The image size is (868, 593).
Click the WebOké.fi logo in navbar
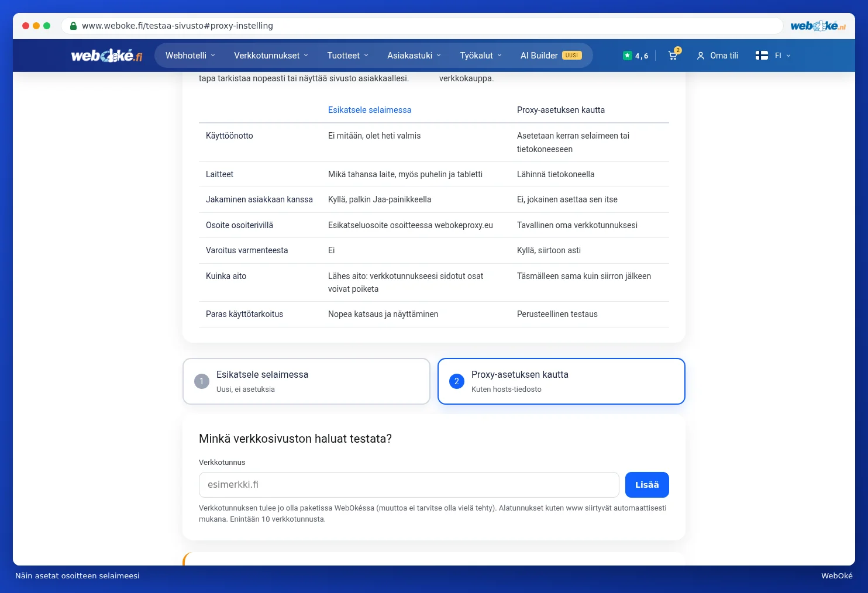click(x=106, y=56)
